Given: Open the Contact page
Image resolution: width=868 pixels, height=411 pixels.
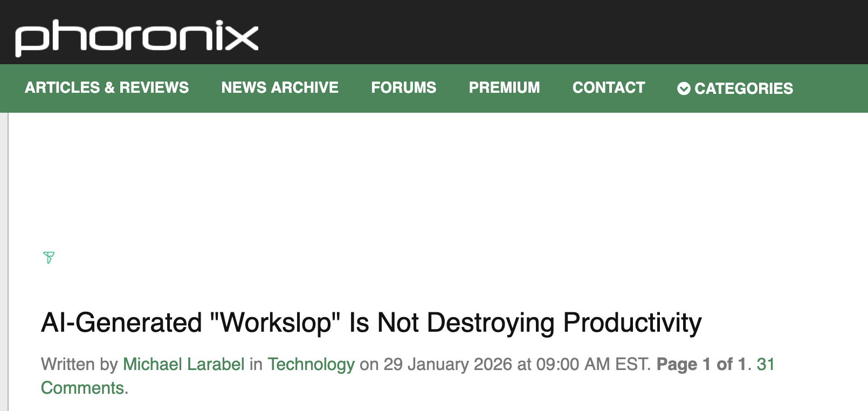Looking at the screenshot, I should coord(609,87).
